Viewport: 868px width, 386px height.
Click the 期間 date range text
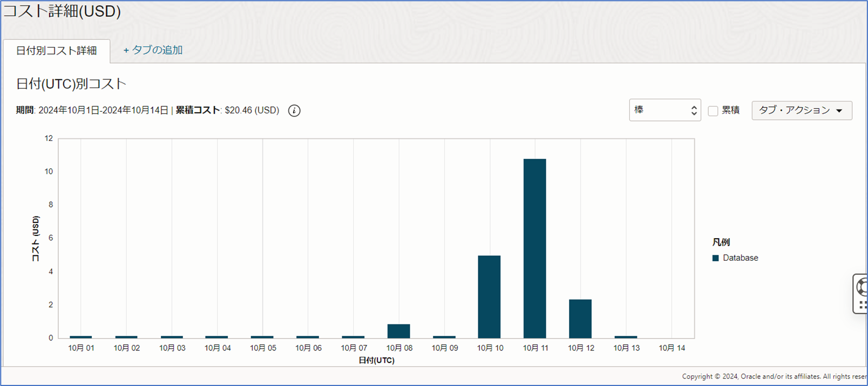[92, 110]
